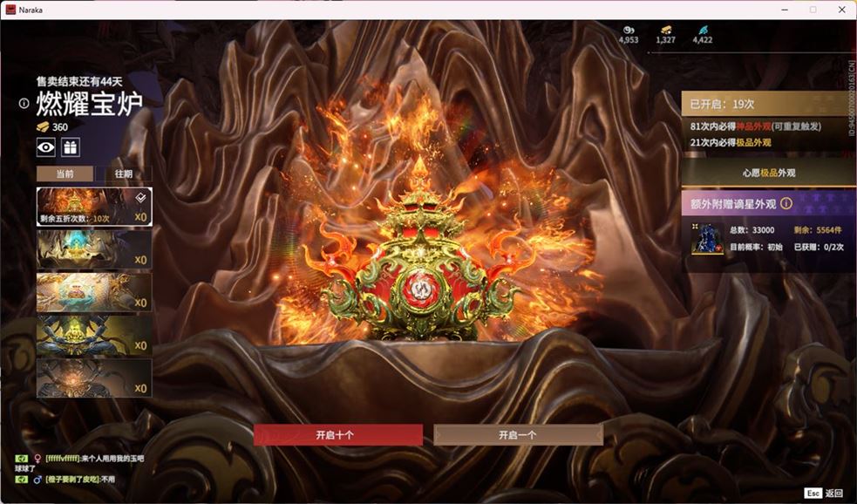Select the dark orange-glow treasure thumbnail
Screen dimensions: 857x504
point(94,378)
